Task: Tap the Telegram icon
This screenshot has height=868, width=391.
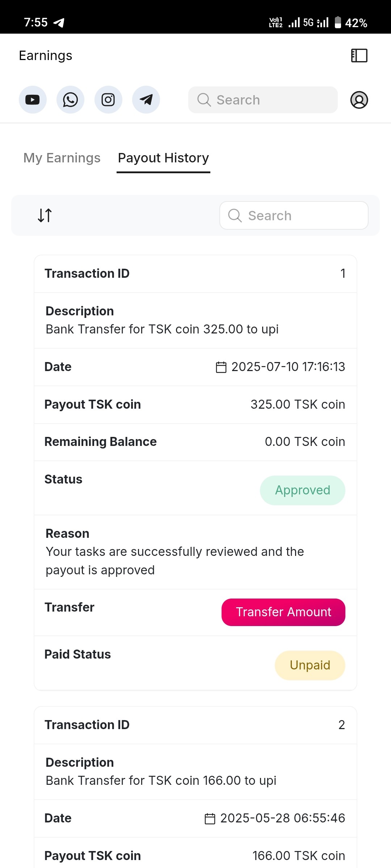Action: [146, 100]
